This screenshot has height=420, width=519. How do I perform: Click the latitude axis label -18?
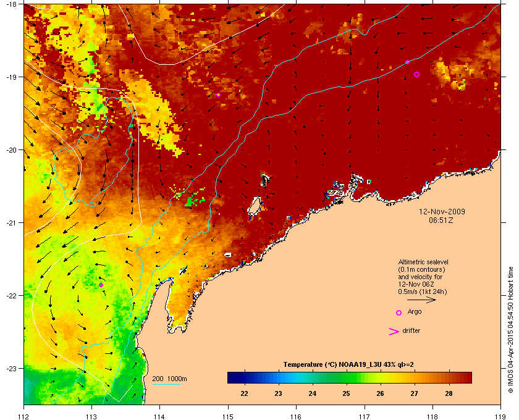[11, 4]
